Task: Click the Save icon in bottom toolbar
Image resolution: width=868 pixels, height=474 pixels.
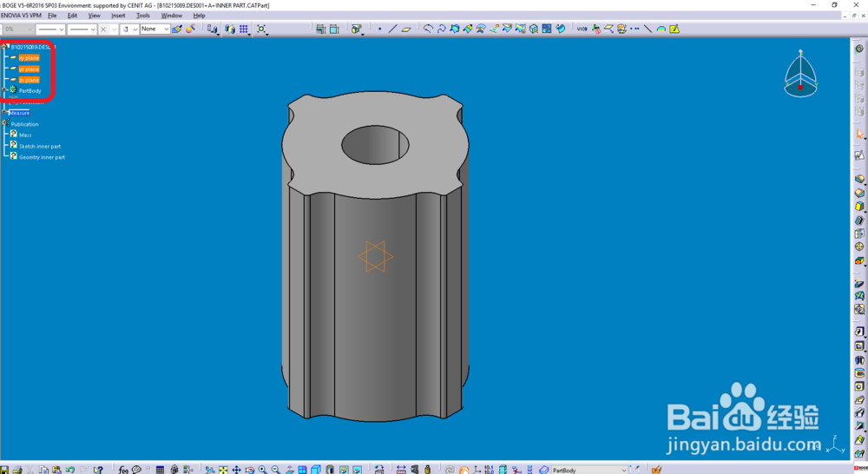Action: click(4, 470)
